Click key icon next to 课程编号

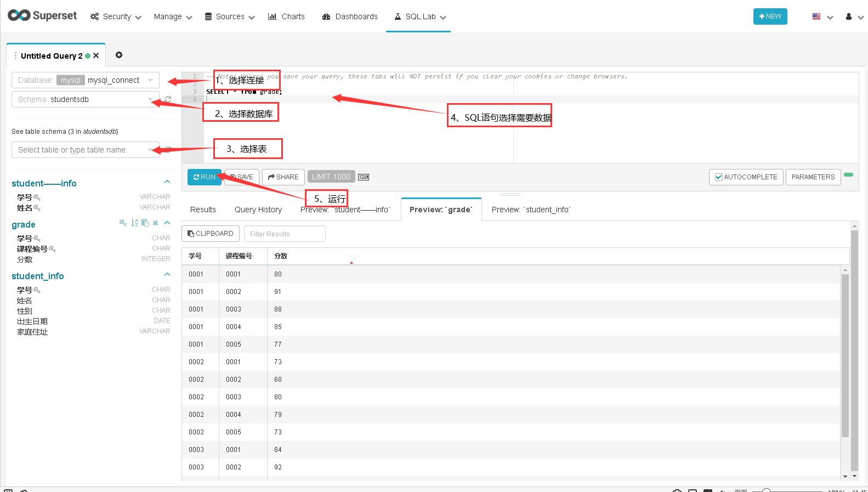[x=52, y=249]
